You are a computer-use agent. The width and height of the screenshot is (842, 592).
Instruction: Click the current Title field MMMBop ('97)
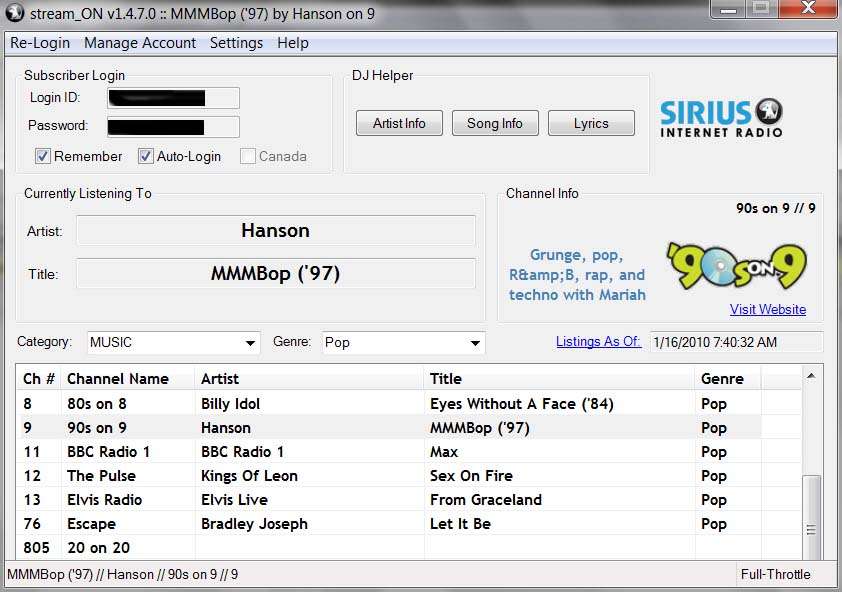[x=275, y=273]
